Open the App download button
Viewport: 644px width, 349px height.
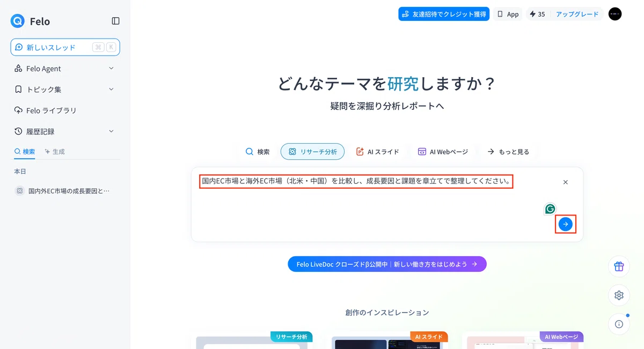point(508,14)
